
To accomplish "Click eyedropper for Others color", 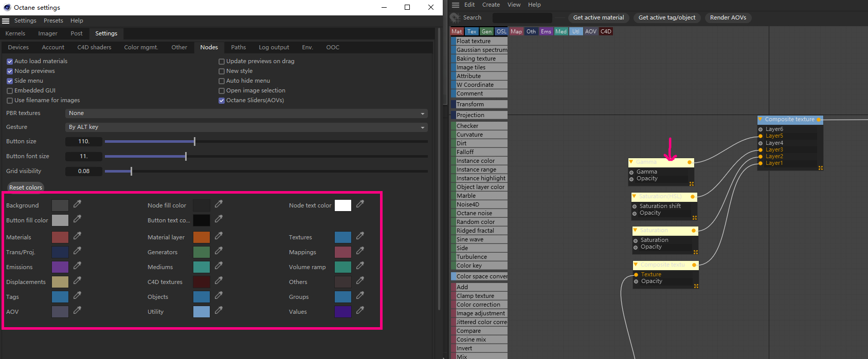I will [360, 281].
